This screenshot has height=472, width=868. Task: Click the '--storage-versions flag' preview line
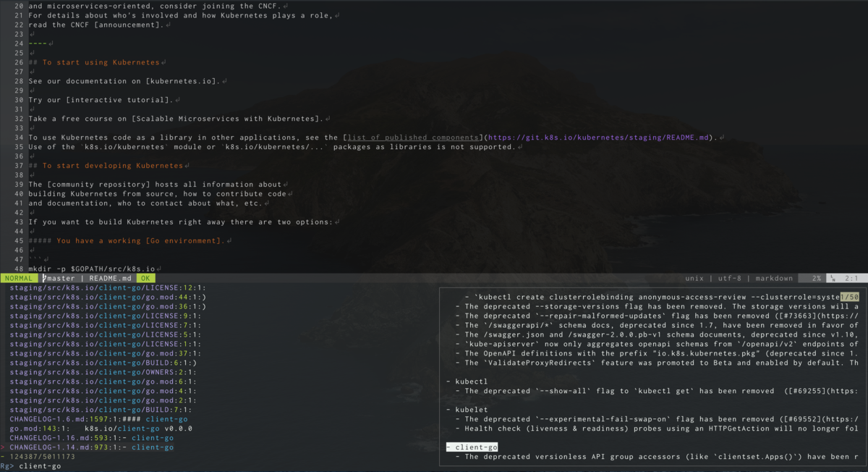pos(657,306)
